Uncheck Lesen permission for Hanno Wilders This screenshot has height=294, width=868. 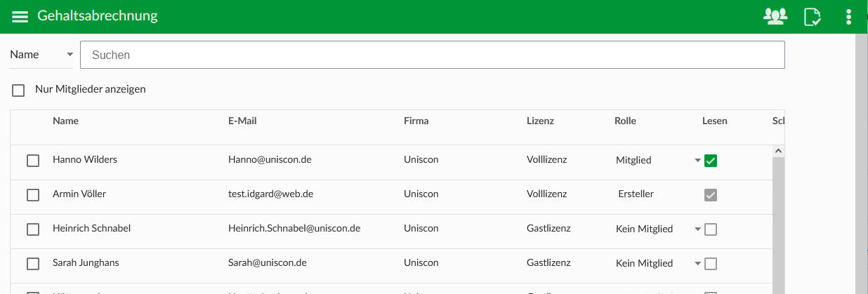click(711, 161)
